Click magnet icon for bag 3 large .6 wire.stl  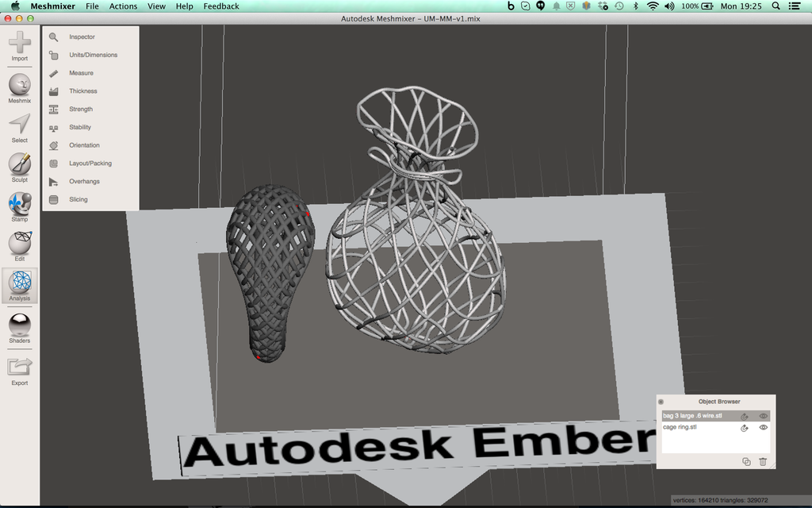tap(744, 416)
